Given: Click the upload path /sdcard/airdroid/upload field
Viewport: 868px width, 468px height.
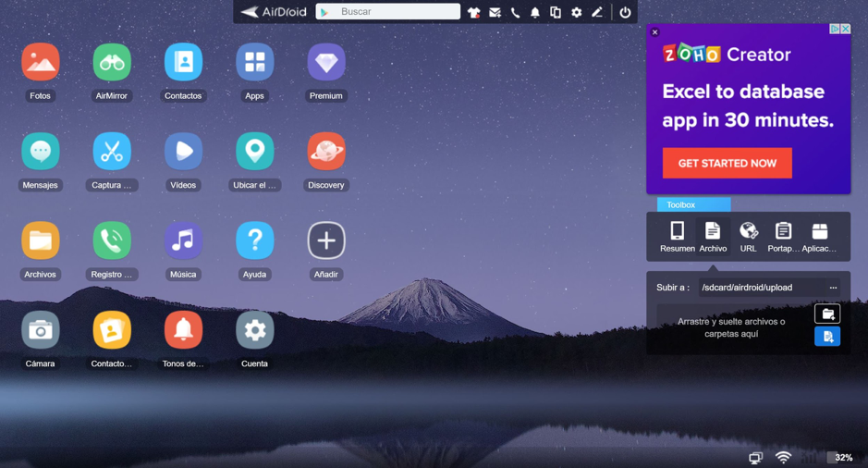Looking at the screenshot, I should 762,288.
